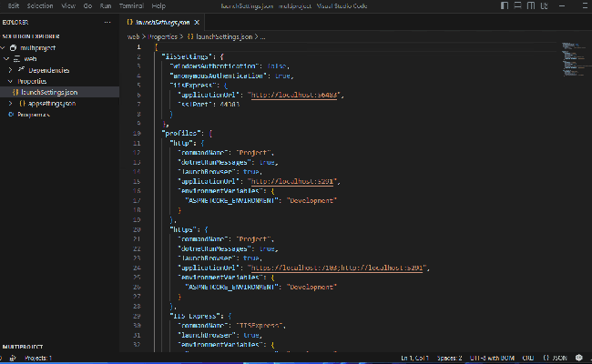Click the "IIS Express" key on line 29
Image resolution: width=592 pixels, height=364 pixels.
pyautogui.click(x=195, y=316)
